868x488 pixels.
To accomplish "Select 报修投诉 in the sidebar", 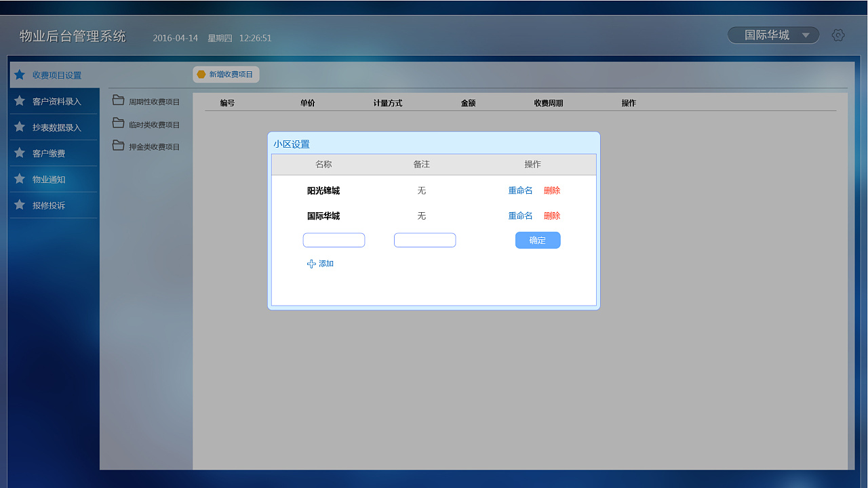I will point(54,205).
